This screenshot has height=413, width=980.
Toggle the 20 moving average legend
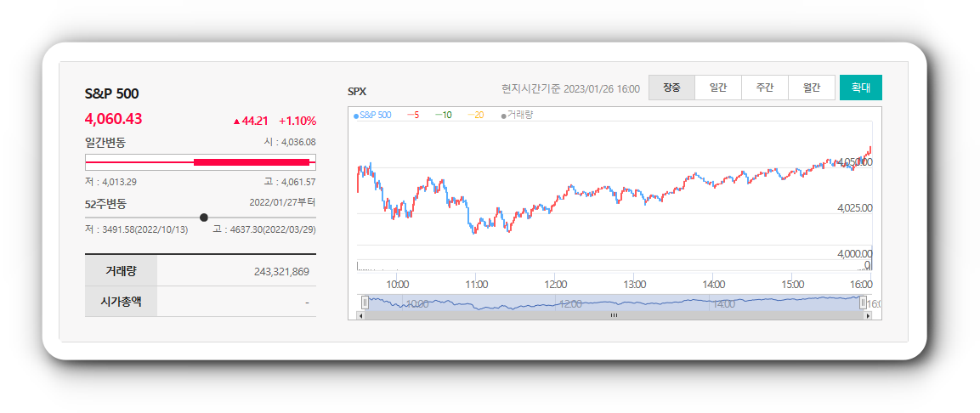(x=475, y=115)
